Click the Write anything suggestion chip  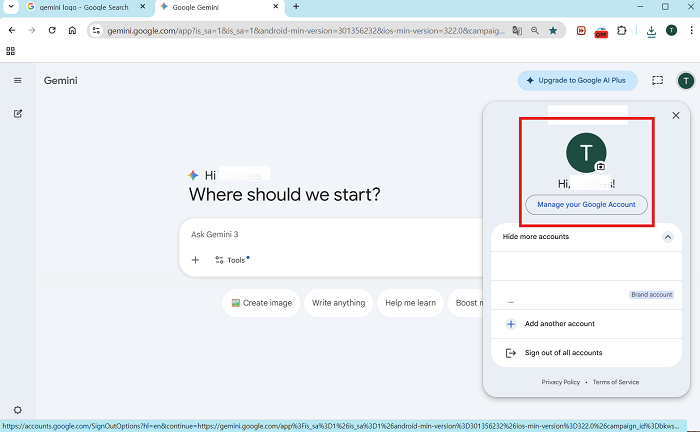[x=338, y=303]
